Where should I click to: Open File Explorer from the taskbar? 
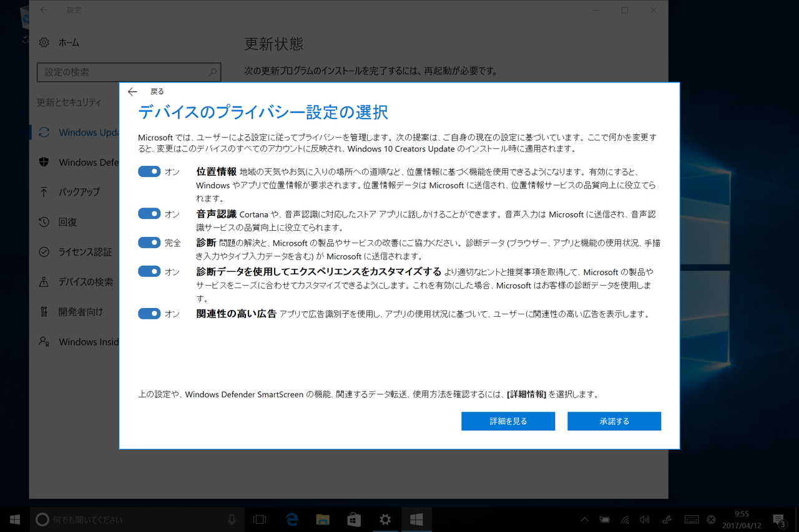tap(323, 519)
